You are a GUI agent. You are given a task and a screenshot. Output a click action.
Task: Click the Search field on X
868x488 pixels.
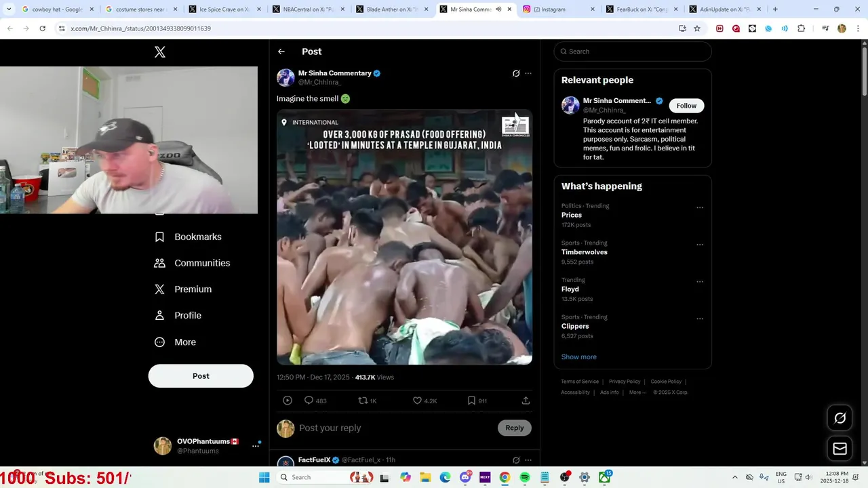coord(633,52)
